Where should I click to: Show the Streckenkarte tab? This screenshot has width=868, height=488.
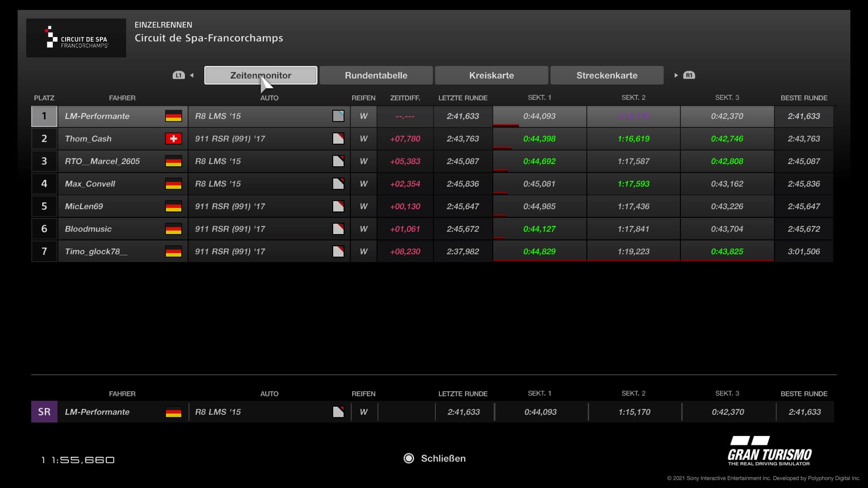(x=607, y=75)
